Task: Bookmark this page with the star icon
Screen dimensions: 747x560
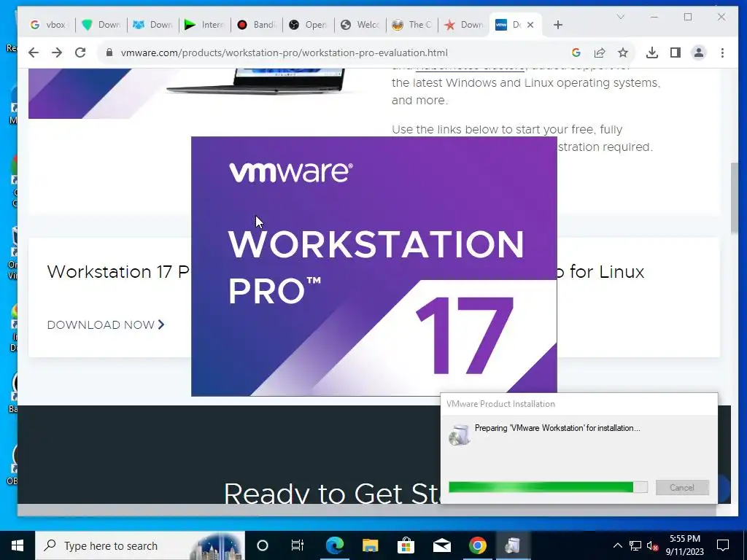Action: coord(623,52)
